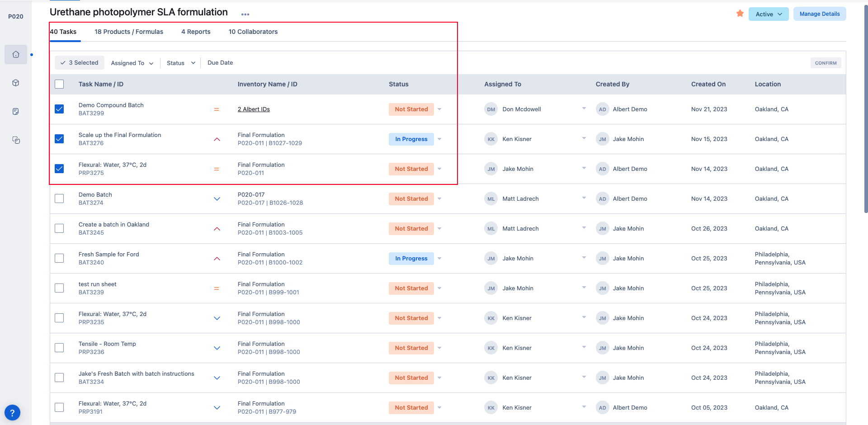Open the home icon in the sidebar
The width and height of the screenshot is (868, 425).
tap(16, 55)
